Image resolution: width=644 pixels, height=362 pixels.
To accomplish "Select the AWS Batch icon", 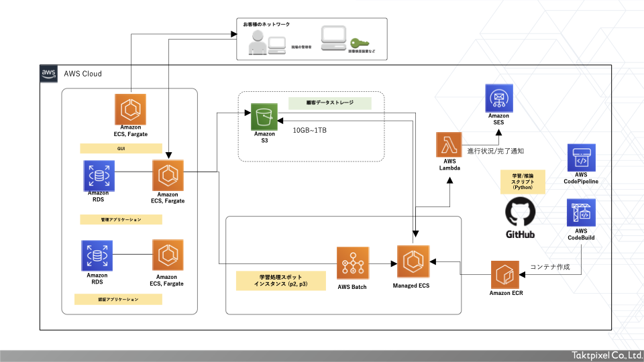I will point(353,263).
